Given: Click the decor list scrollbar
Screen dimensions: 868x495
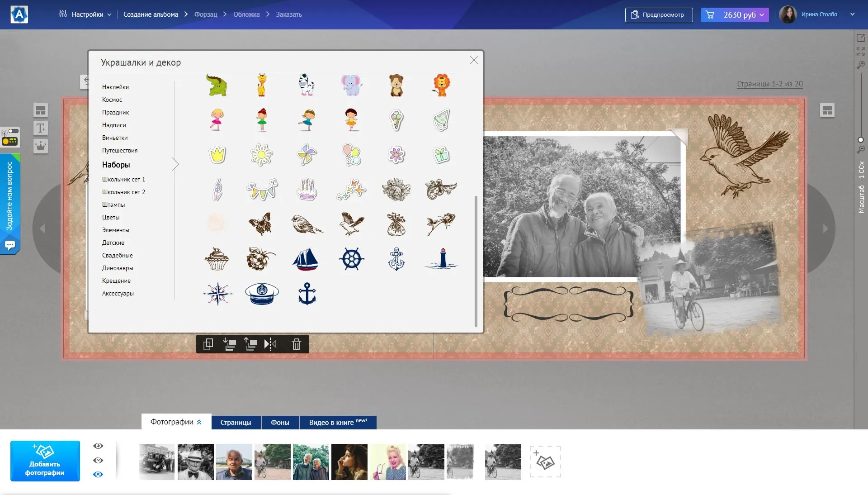Looking at the screenshot, I should coord(476,261).
